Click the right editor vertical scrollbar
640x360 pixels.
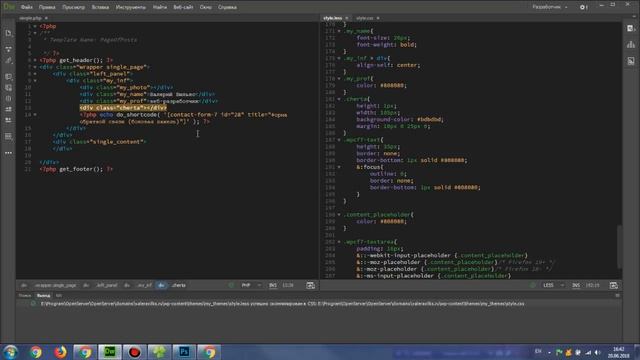(620, 247)
